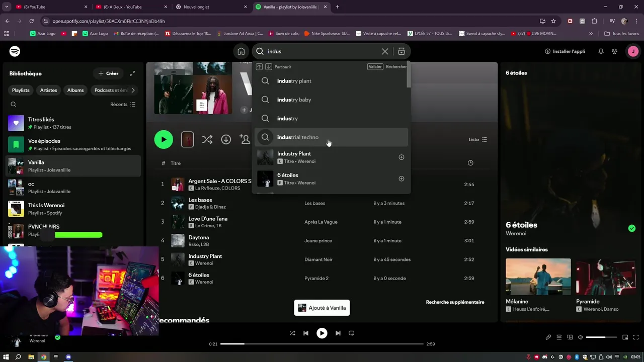The width and height of the screenshot is (644, 362).
Task: Skip to previous track
Action: point(306,333)
